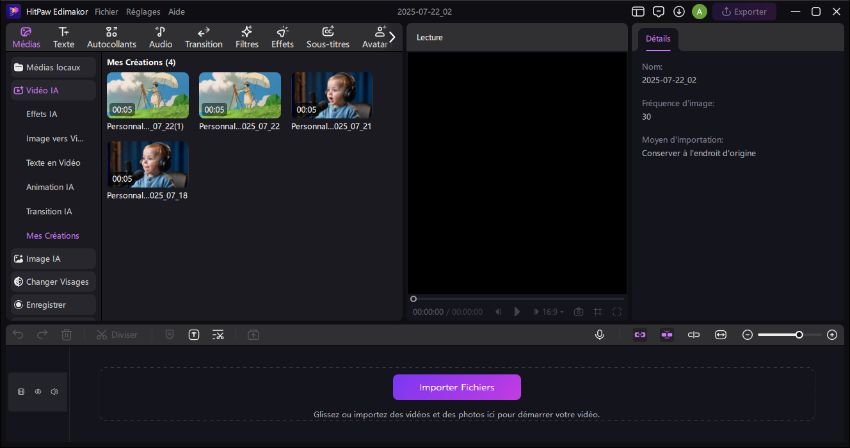Open the Effets tab
The image size is (850, 448).
(x=282, y=37)
